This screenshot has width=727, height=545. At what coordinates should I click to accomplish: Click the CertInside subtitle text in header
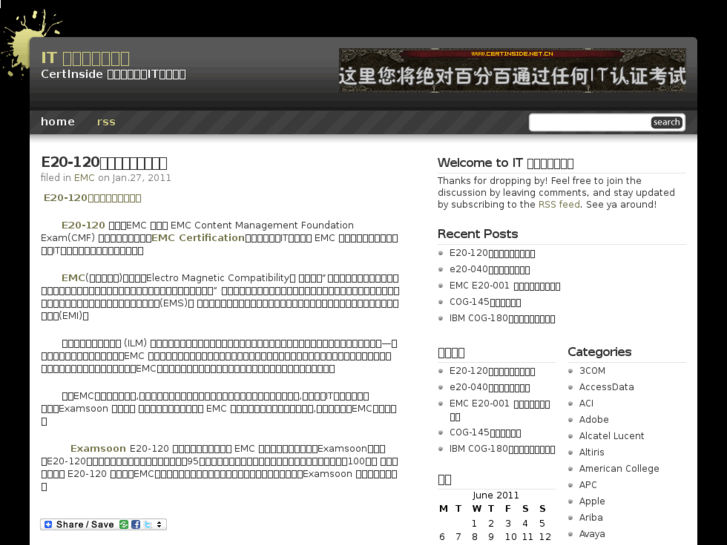tap(113, 74)
